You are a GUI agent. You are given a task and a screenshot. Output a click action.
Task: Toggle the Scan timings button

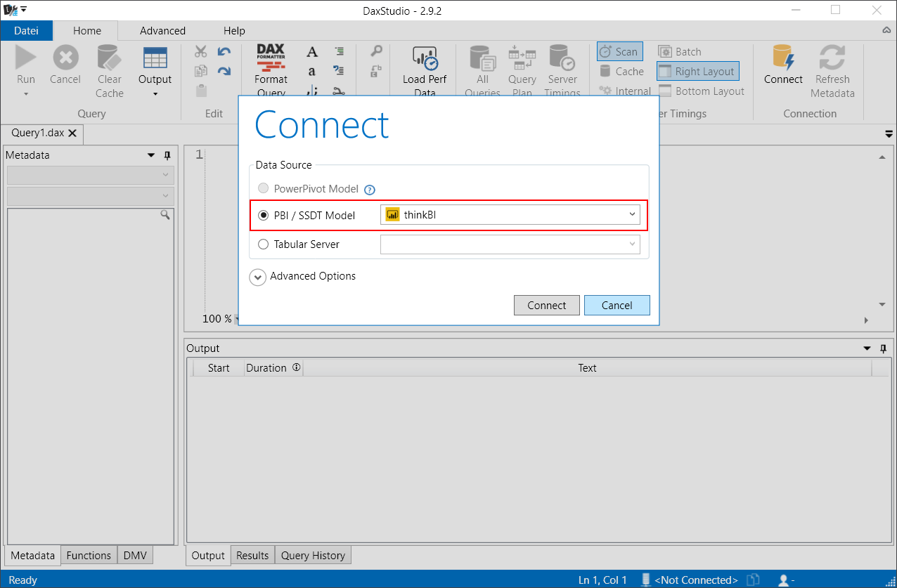[x=619, y=51]
